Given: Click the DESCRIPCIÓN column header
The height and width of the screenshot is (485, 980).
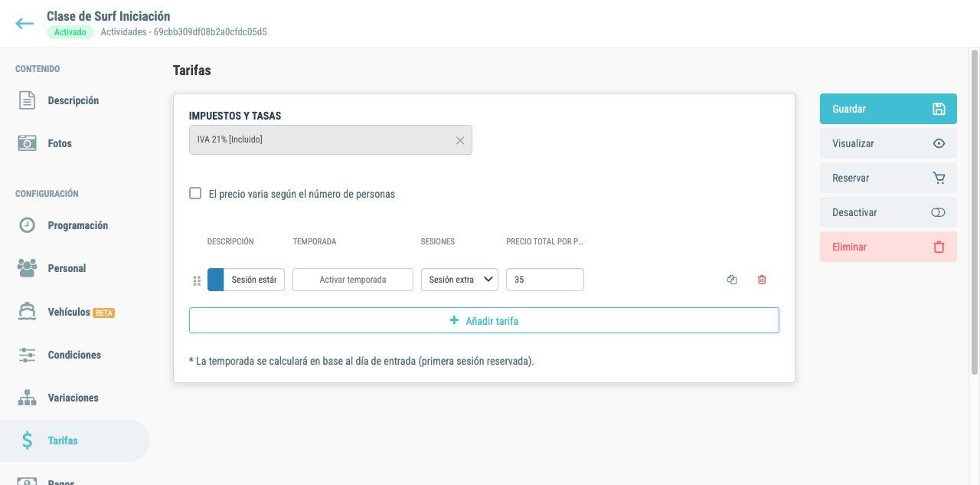Looking at the screenshot, I should [230, 241].
